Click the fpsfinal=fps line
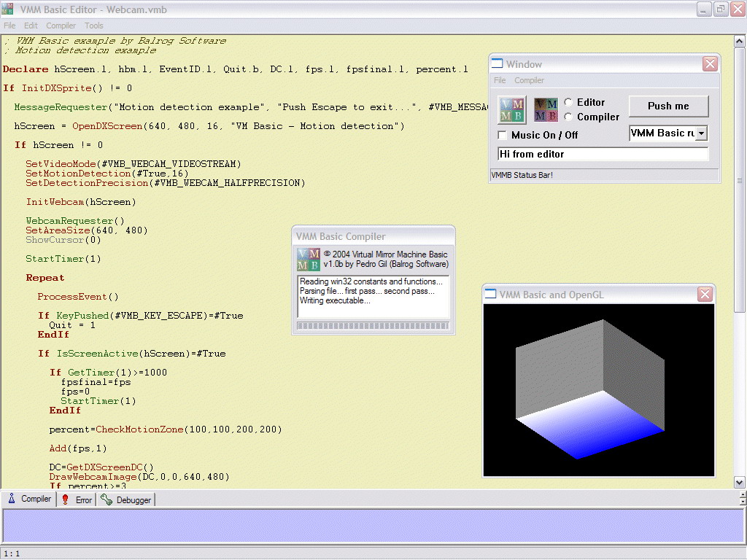The width and height of the screenshot is (747, 560). click(96, 382)
